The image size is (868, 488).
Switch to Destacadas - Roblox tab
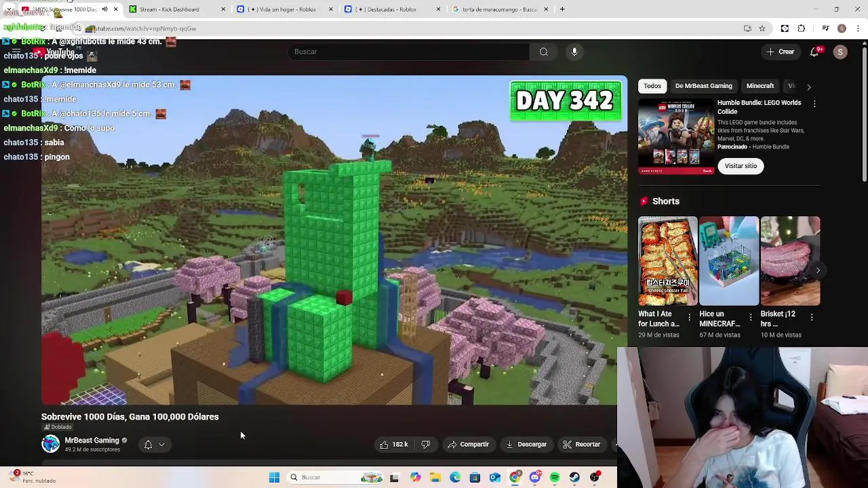(392, 9)
